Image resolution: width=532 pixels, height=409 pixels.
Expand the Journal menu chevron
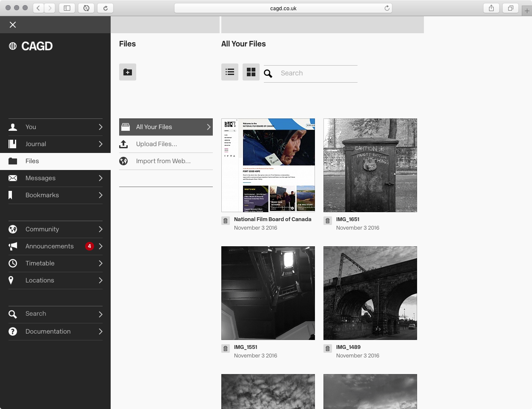pos(100,144)
